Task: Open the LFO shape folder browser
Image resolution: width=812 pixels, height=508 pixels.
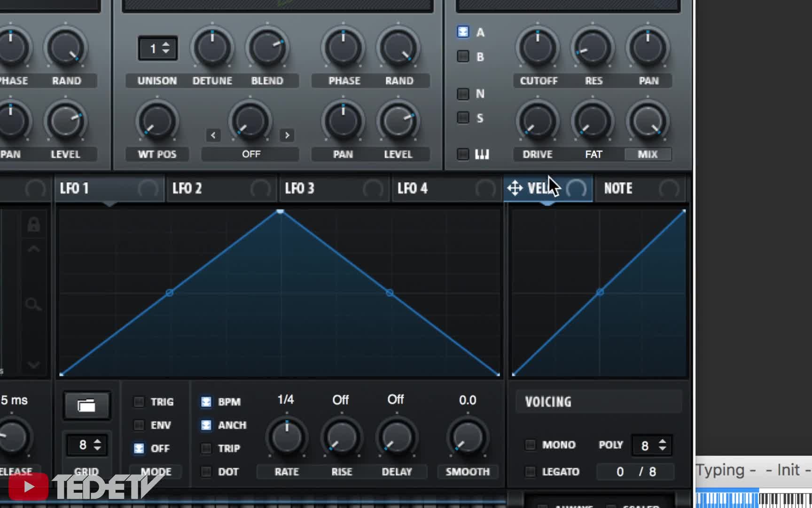Action: coord(86,405)
